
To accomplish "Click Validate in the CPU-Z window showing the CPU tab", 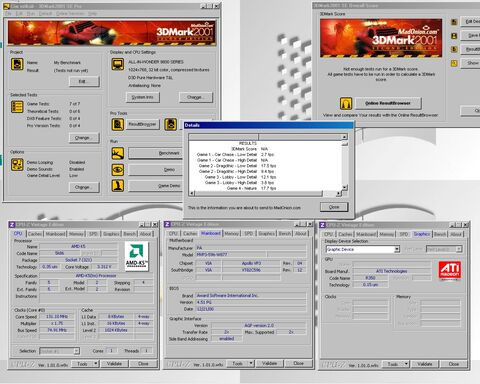I will coord(114,364).
